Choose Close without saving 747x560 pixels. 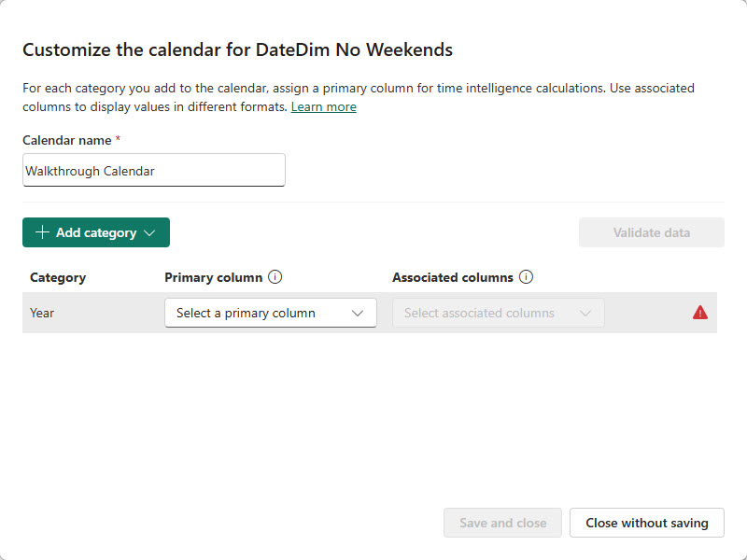click(647, 523)
